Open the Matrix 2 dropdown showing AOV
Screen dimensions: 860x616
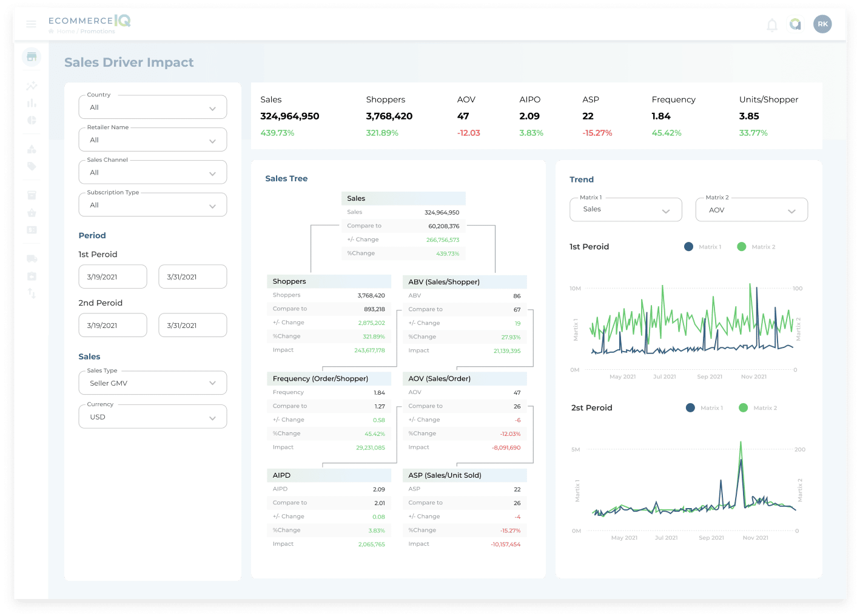click(751, 210)
